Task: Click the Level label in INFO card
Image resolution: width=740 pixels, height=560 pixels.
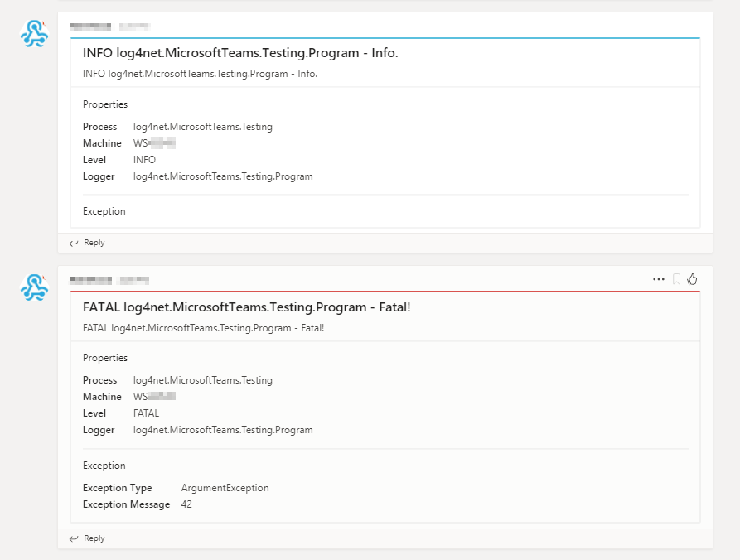Action: tap(94, 159)
